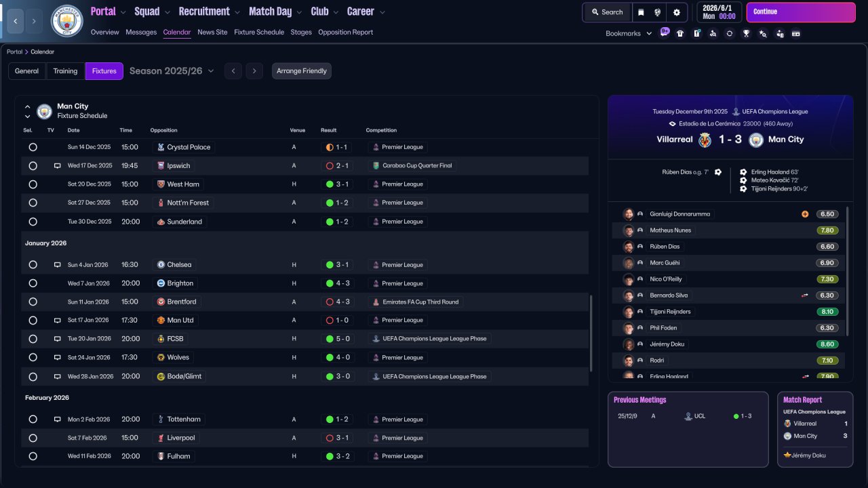Open the News Site sub-tab
The width and height of the screenshot is (868, 488).
(212, 32)
